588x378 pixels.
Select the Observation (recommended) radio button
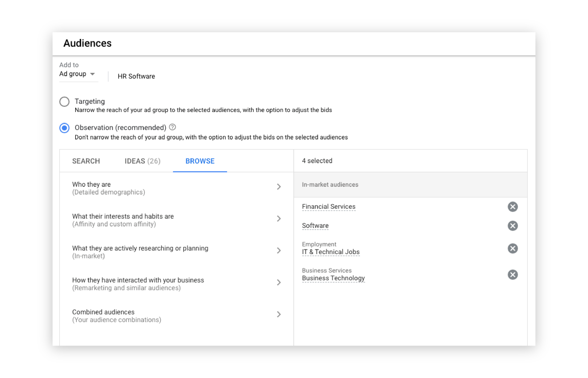pos(64,128)
